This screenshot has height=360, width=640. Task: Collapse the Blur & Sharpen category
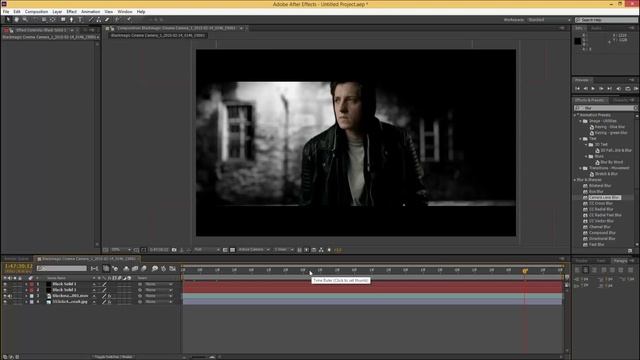(575, 180)
